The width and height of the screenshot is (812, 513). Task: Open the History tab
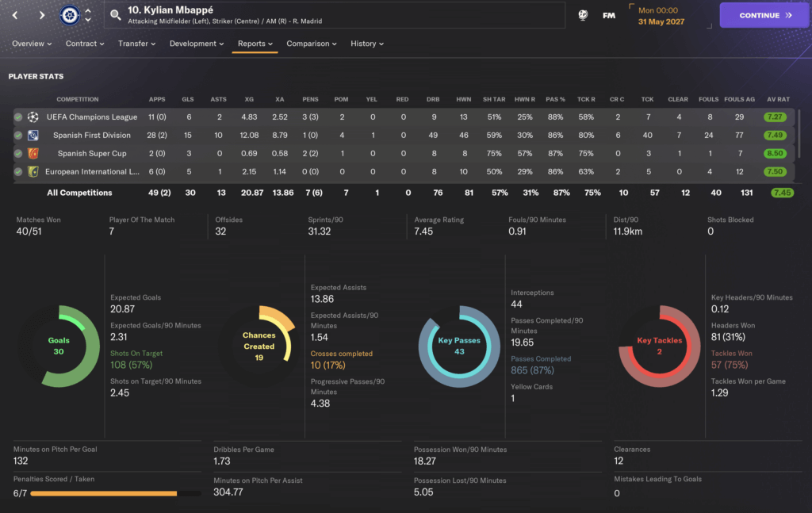[x=367, y=44]
